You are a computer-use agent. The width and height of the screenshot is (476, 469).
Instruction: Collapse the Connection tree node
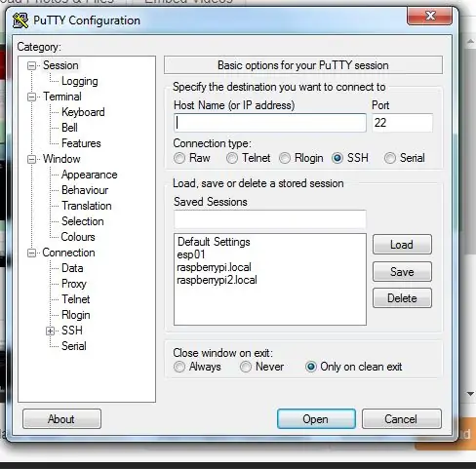pyautogui.click(x=31, y=254)
